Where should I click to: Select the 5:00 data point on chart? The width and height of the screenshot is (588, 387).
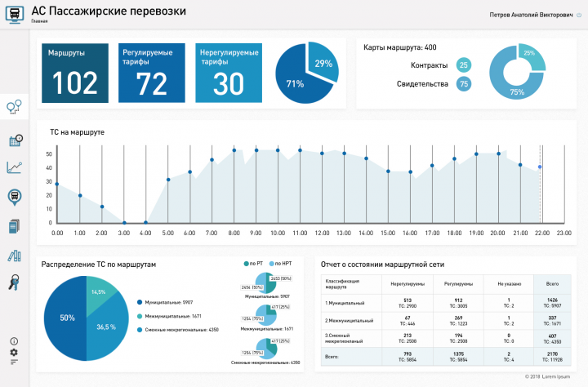coord(168,180)
